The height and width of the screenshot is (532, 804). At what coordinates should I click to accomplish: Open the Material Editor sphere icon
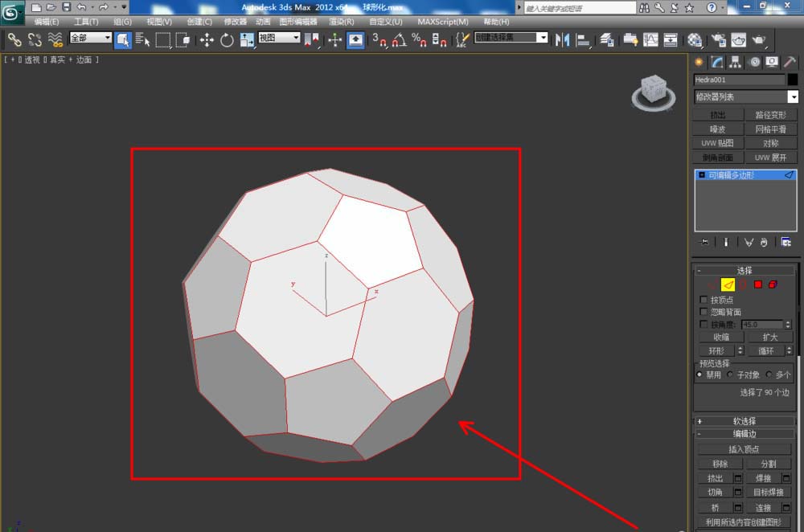695,39
